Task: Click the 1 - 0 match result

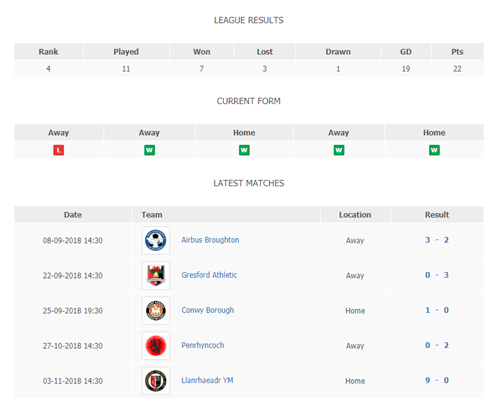Action: (x=437, y=310)
